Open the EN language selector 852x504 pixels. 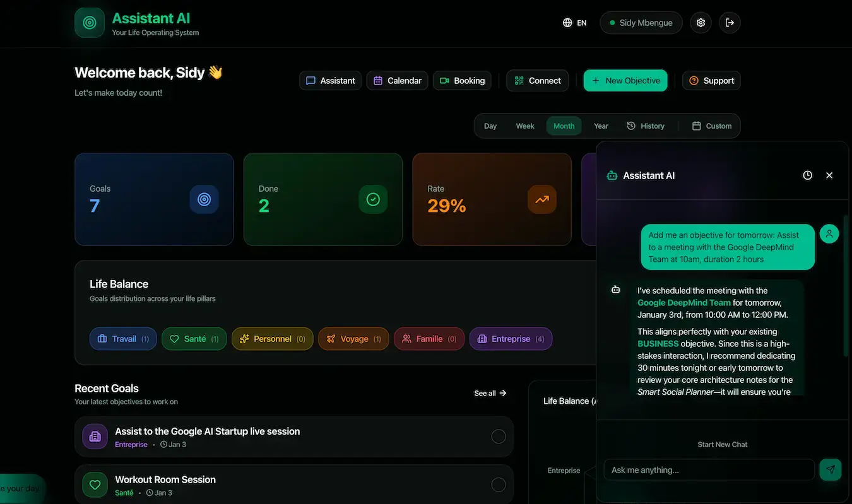point(574,23)
